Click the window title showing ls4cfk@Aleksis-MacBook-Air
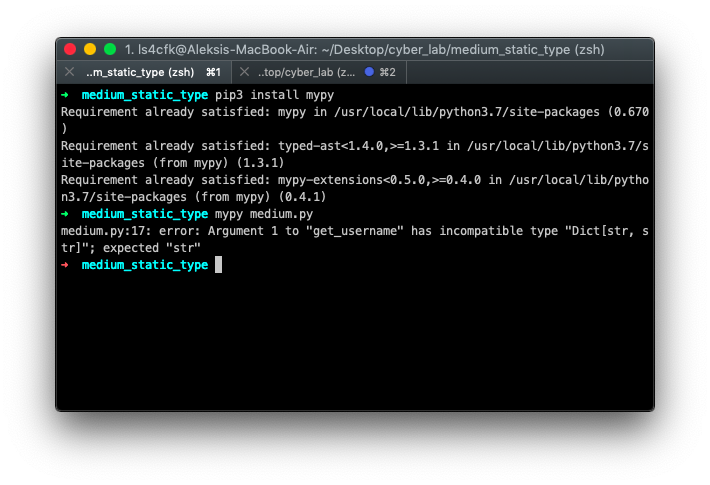This screenshot has height=485, width=710. tap(364, 49)
